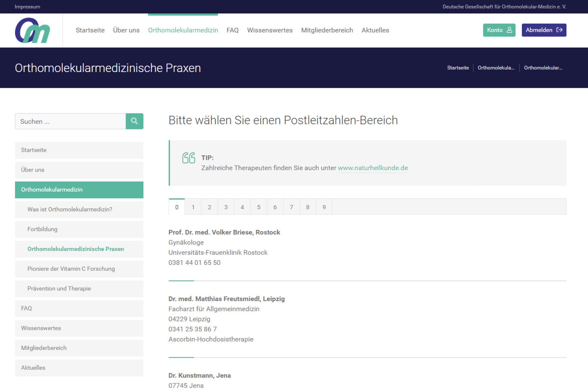Click the Abmelden logout button
Screen dimensions: 588x392
544,30
